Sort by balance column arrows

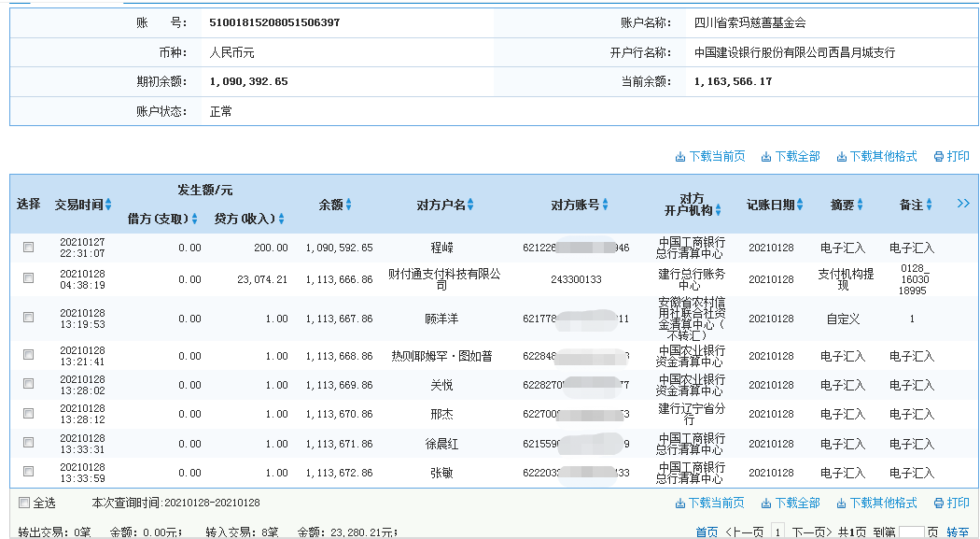pyautogui.click(x=349, y=205)
